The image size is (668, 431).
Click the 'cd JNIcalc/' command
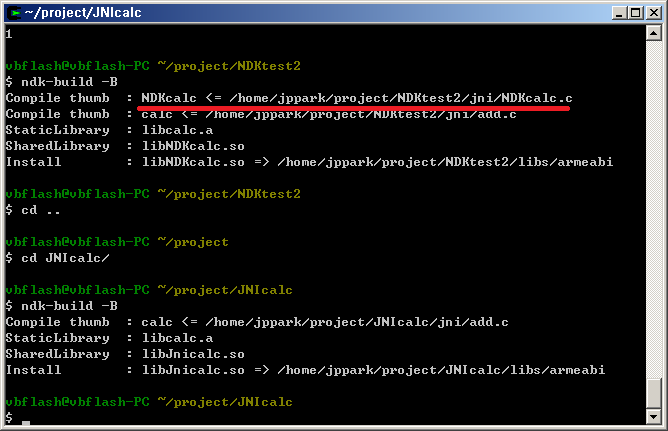[x=65, y=258]
